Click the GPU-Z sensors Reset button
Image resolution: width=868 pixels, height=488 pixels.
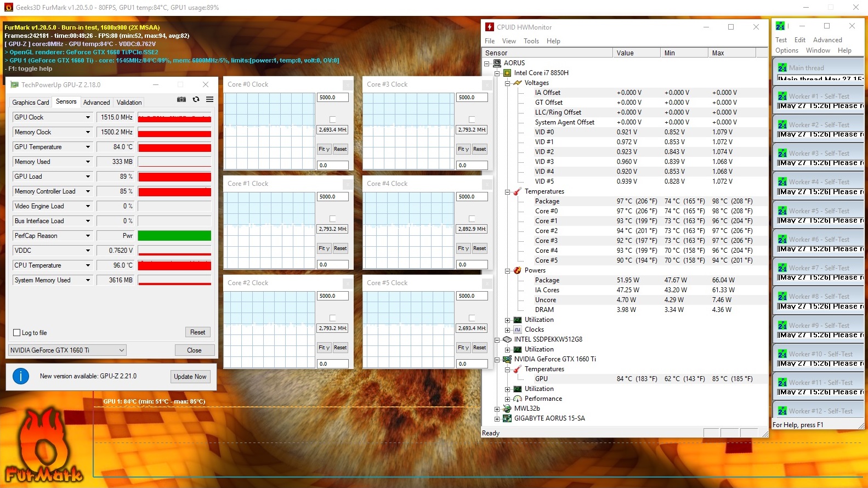click(x=197, y=332)
